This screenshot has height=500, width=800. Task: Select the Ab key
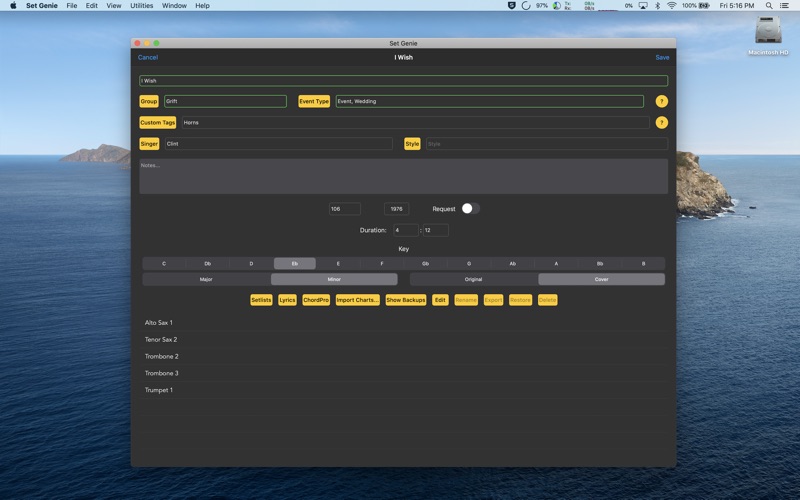click(512, 264)
